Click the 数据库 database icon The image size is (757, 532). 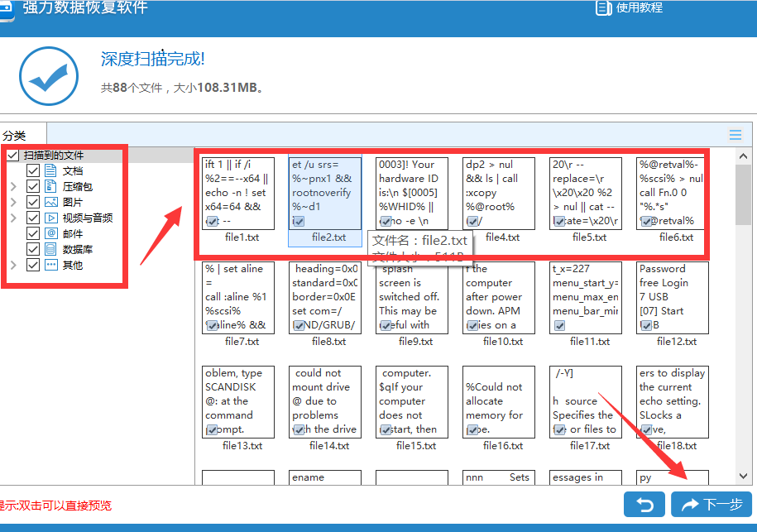50,249
